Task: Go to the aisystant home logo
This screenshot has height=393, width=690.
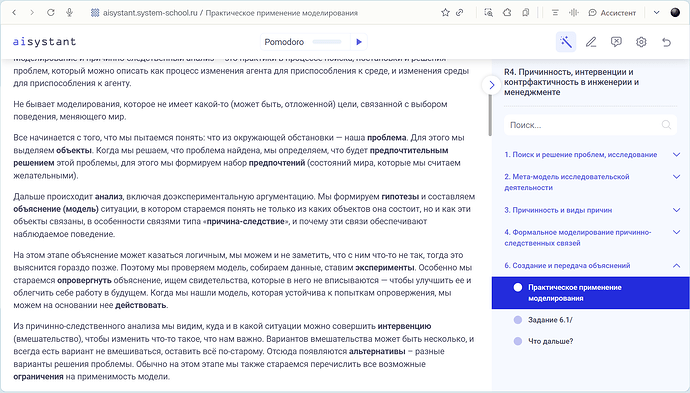Action: click(44, 42)
